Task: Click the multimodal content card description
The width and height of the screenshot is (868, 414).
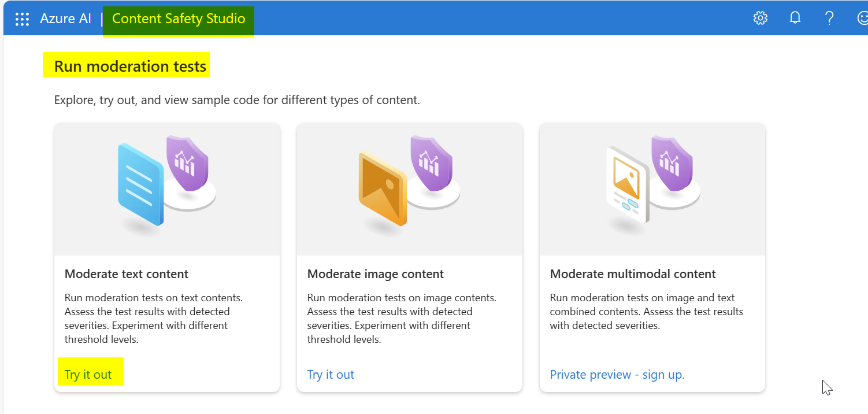Action: click(646, 312)
